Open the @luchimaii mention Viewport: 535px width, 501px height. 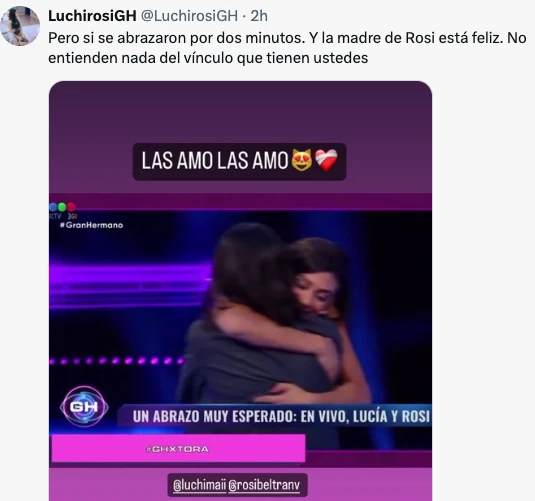(x=199, y=485)
